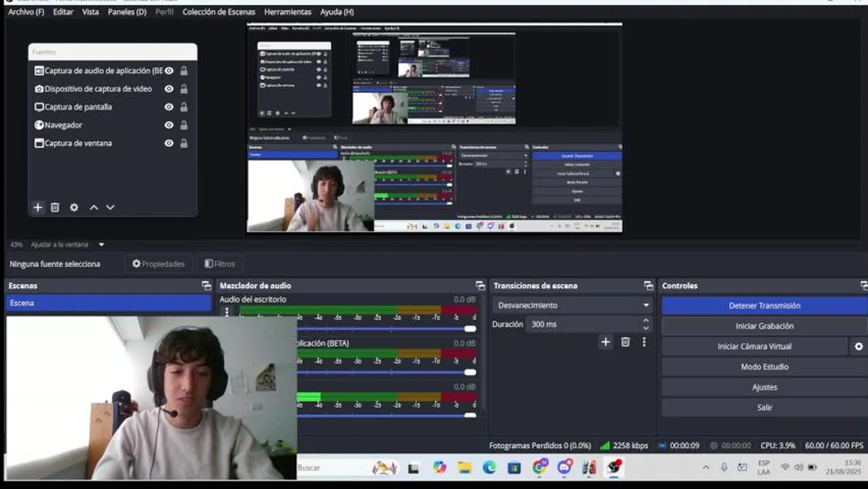The width and height of the screenshot is (868, 489).
Task: Open source properties gear in Fuentes panel
Action: [x=74, y=207]
